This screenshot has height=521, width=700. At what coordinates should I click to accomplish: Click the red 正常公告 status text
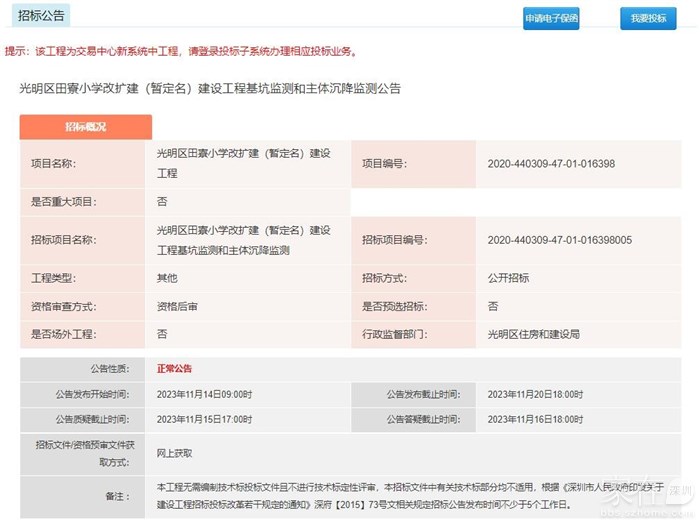(x=174, y=369)
